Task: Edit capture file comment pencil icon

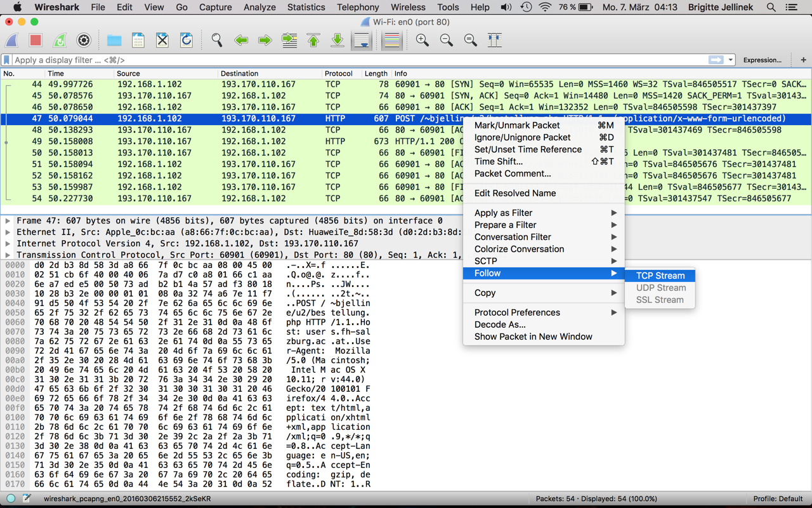Action: pos(27,498)
